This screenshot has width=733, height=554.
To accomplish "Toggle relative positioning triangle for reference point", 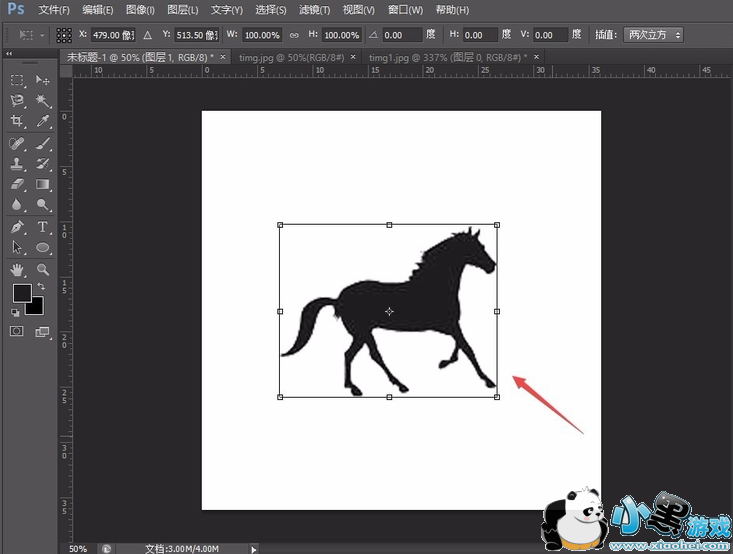I will coord(147,35).
